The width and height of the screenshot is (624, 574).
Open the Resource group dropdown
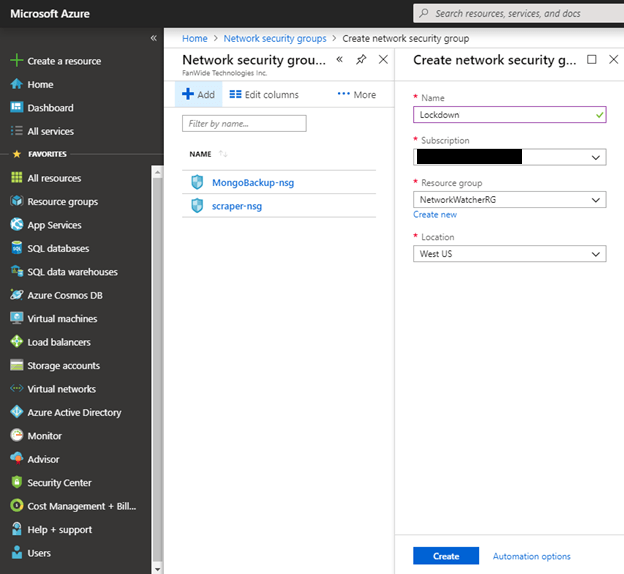point(509,199)
